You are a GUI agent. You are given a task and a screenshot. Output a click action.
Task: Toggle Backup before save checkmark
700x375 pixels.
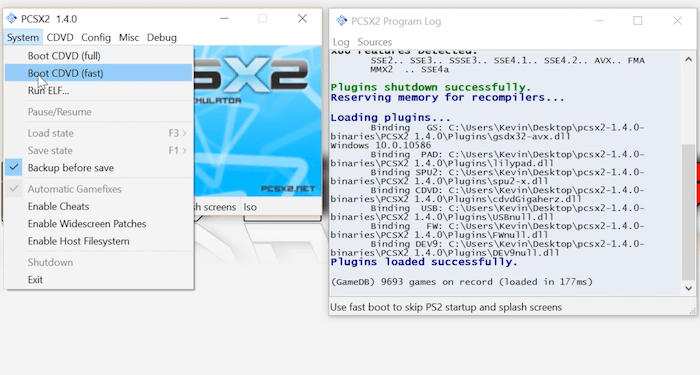coord(14,168)
